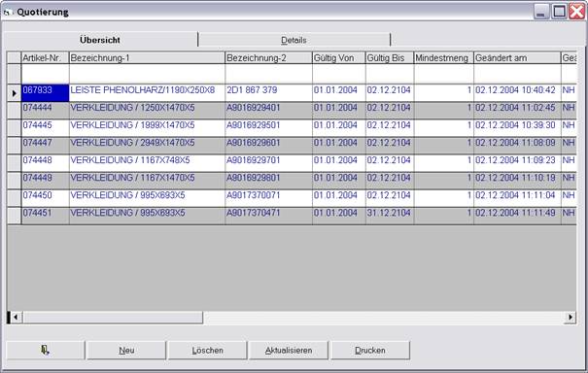The width and height of the screenshot is (588, 373).
Task: Select article number 074451 cell
Action: click(x=45, y=216)
